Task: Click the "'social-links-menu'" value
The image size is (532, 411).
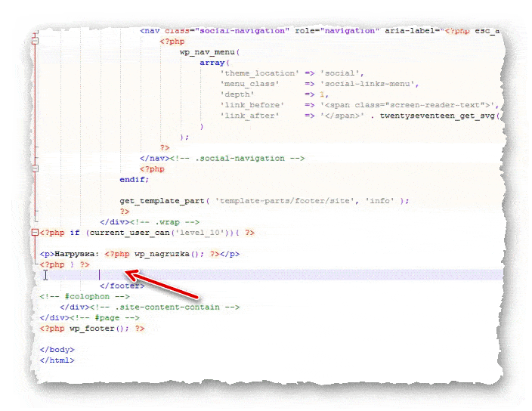Action: 370,84
